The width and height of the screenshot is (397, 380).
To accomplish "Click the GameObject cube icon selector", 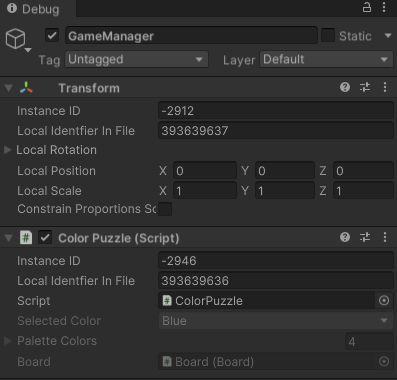I will point(17,40).
